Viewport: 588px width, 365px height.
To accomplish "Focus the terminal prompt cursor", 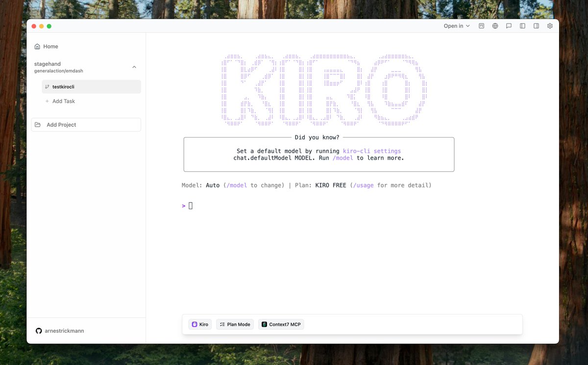I will (x=191, y=205).
